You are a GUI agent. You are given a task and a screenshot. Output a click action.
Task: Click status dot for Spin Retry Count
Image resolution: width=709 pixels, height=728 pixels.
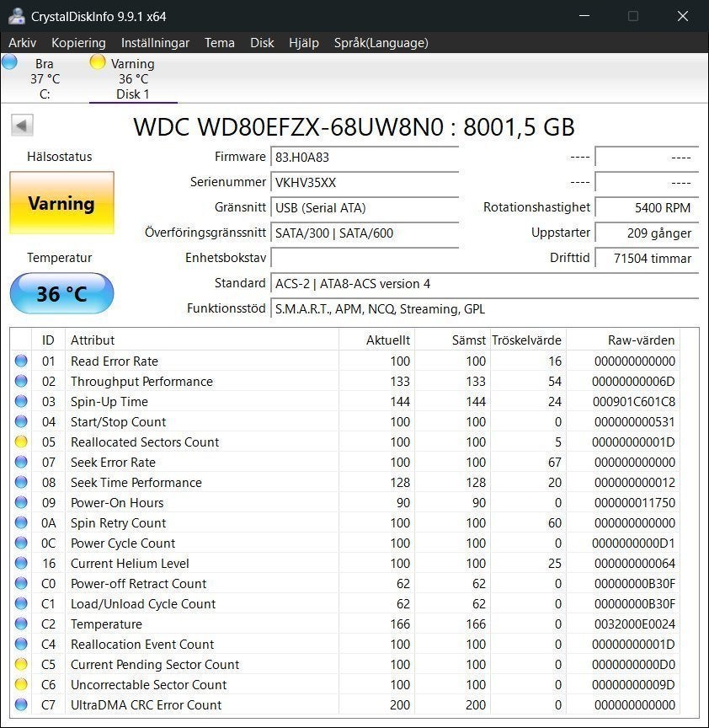click(x=21, y=522)
